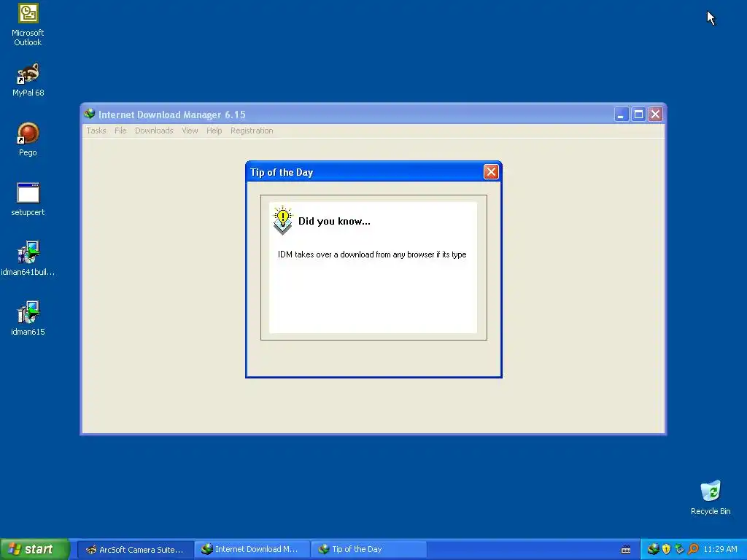Minimize the Internet Download Manager window
The width and height of the screenshot is (747, 560).
(621, 114)
